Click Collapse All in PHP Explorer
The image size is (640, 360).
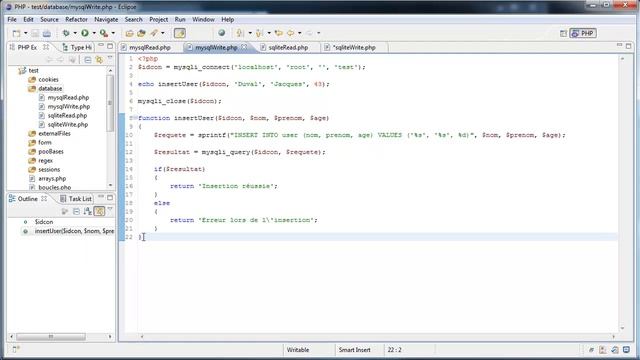(x=87, y=60)
